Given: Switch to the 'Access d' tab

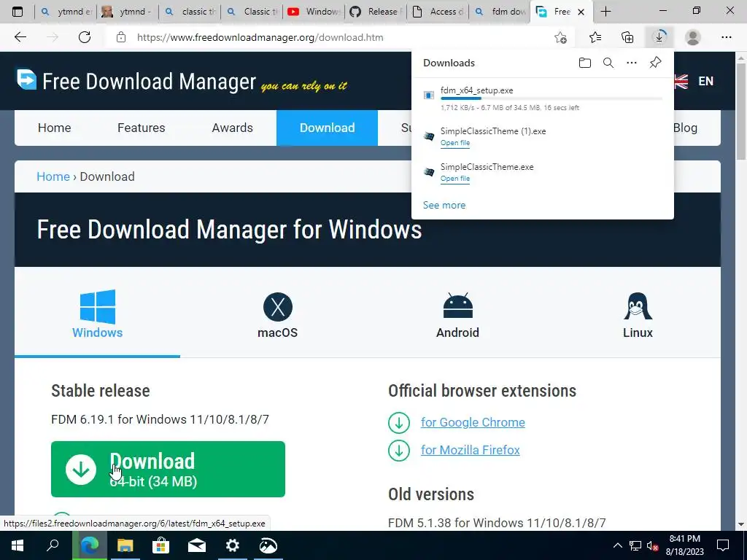Looking at the screenshot, I should coord(438,12).
